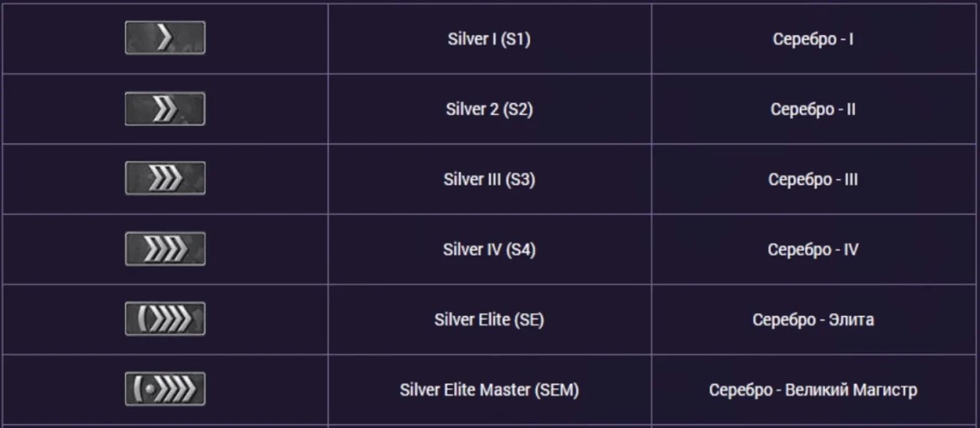The image size is (980, 428).
Task: Select the 'Серебро - IV' label
Action: click(813, 250)
